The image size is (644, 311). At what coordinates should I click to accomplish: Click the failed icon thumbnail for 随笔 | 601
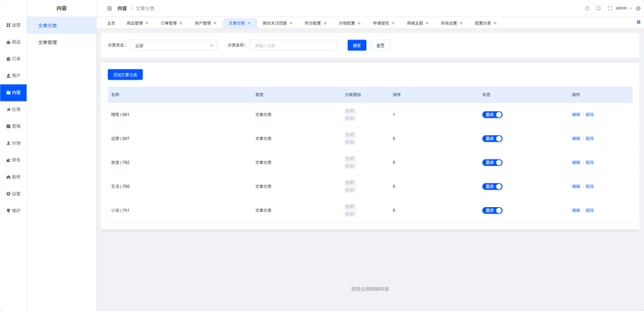tap(350, 114)
